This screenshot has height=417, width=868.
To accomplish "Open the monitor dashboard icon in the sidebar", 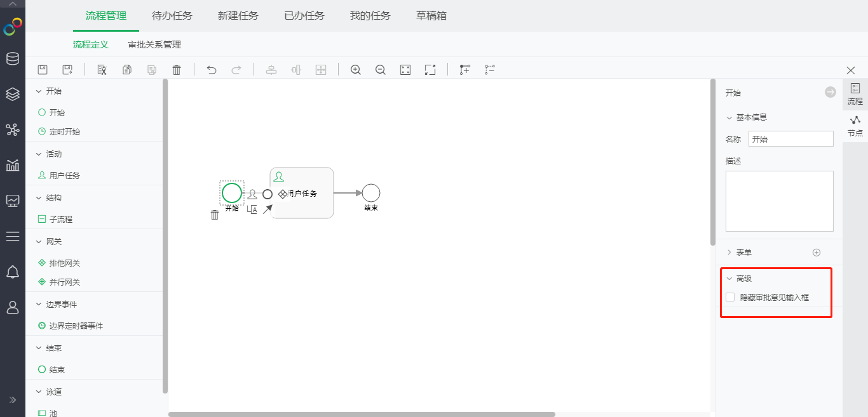I will click(x=13, y=201).
